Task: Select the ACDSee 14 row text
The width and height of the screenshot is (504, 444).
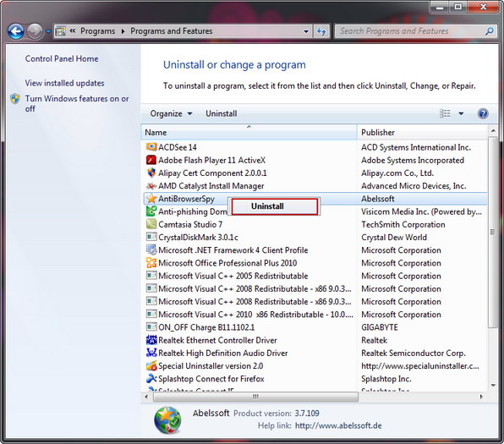Action: tap(178, 147)
